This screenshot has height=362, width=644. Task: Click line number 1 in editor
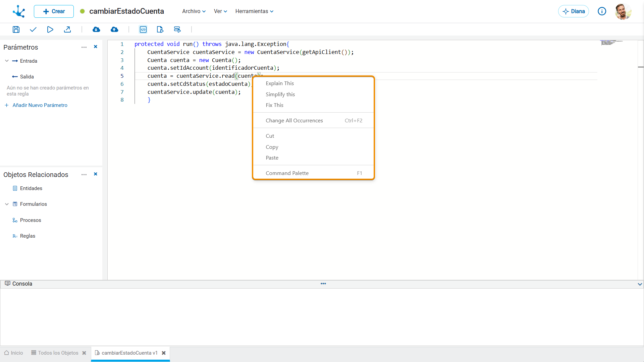pyautogui.click(x=122, y=44)
